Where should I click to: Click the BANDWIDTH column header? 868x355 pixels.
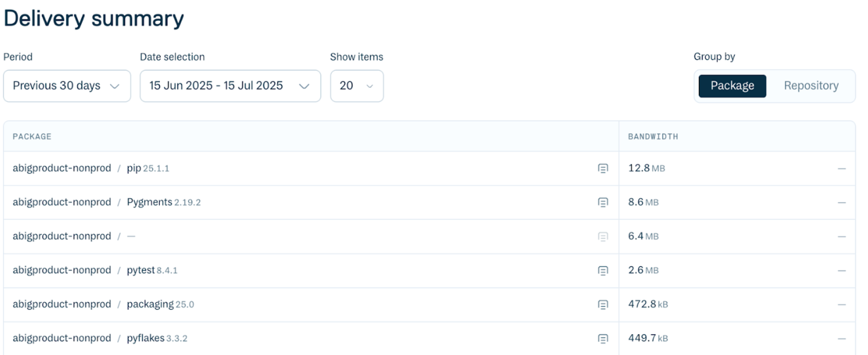(x=653, y=136)
